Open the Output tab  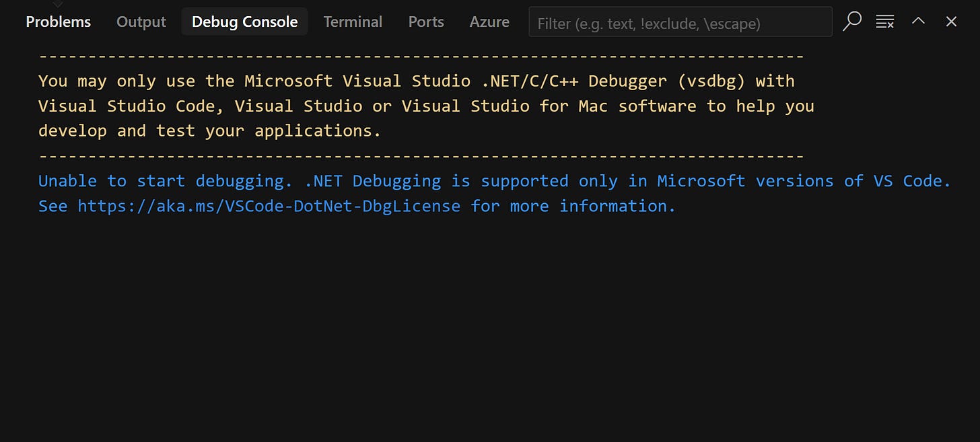coord(141,21)
